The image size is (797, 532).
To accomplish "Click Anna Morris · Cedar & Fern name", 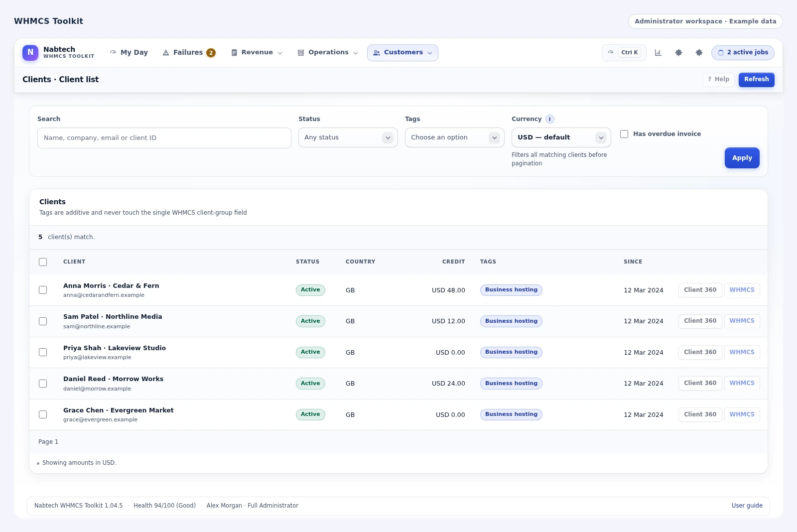I will [111, 286].
